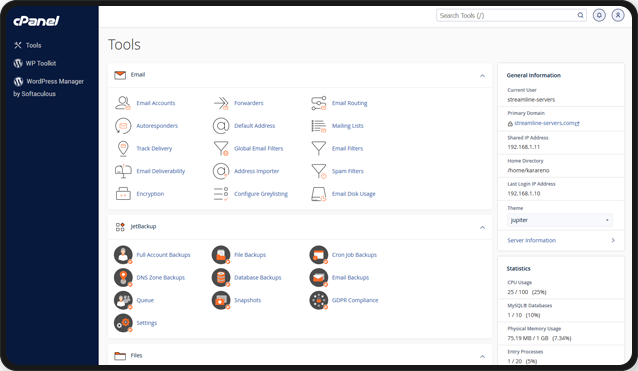Click the Email section header label
638x371 pixels.
[138, 75]
